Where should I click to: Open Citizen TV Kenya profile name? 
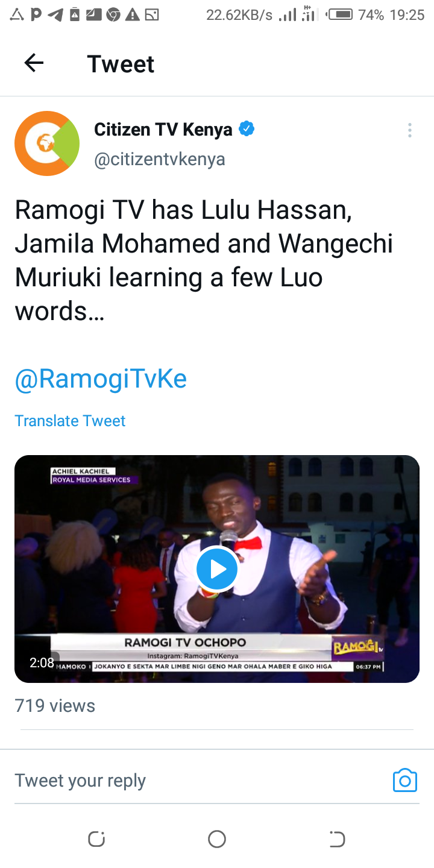coord(163,130)
